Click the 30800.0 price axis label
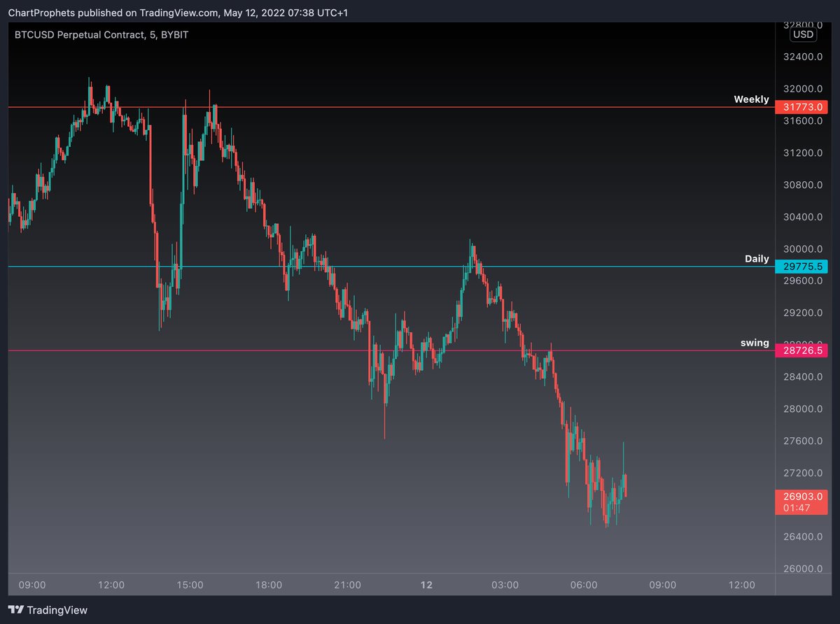Screen dimensions: 840x624 (801, 185)
